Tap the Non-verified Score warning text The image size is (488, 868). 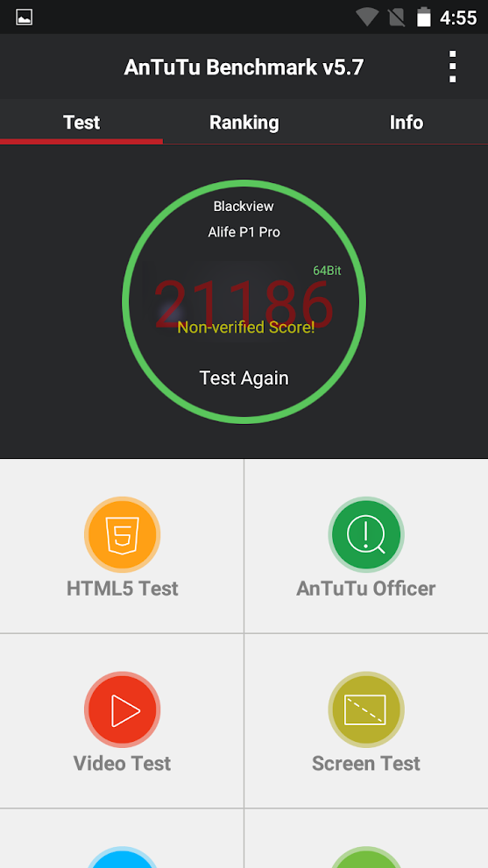click(x=246, y=328)
